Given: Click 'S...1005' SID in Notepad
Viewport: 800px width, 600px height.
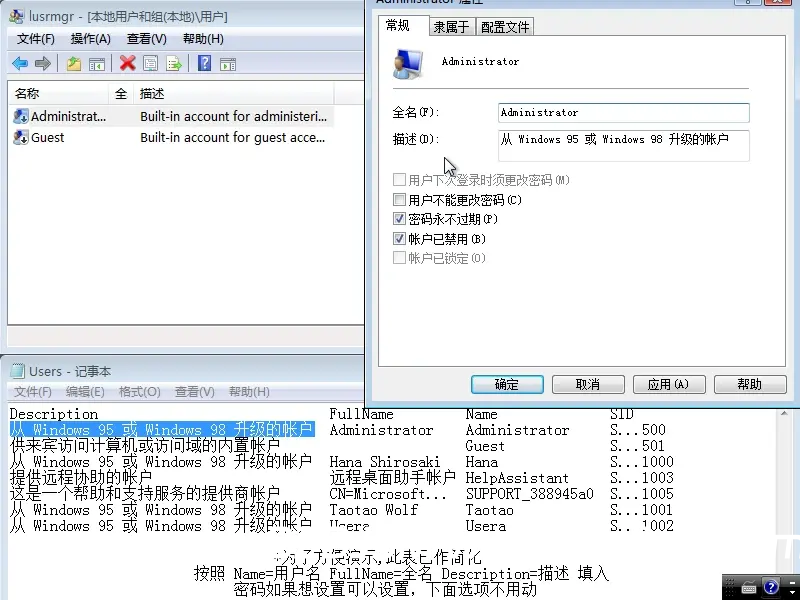Looking at the screenshot, I should [642, 494].
